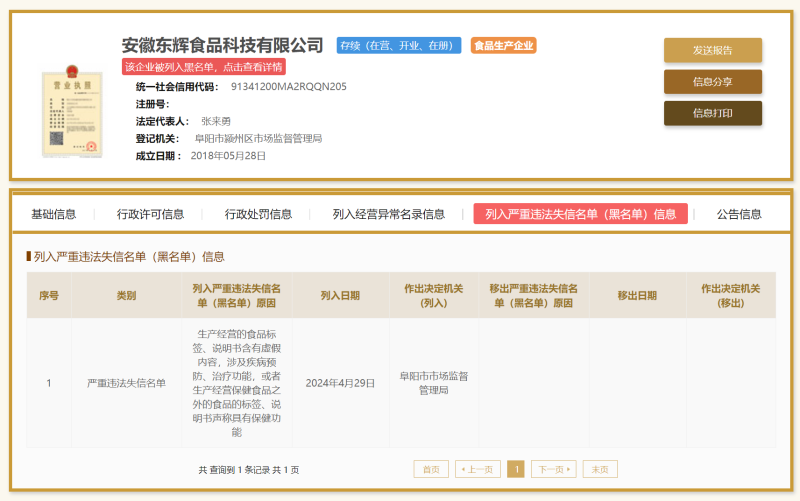Switch to the 基础信息 tab
Viewport: 800px width, 501px height.
pyautogui.click(x=53, y=214)
